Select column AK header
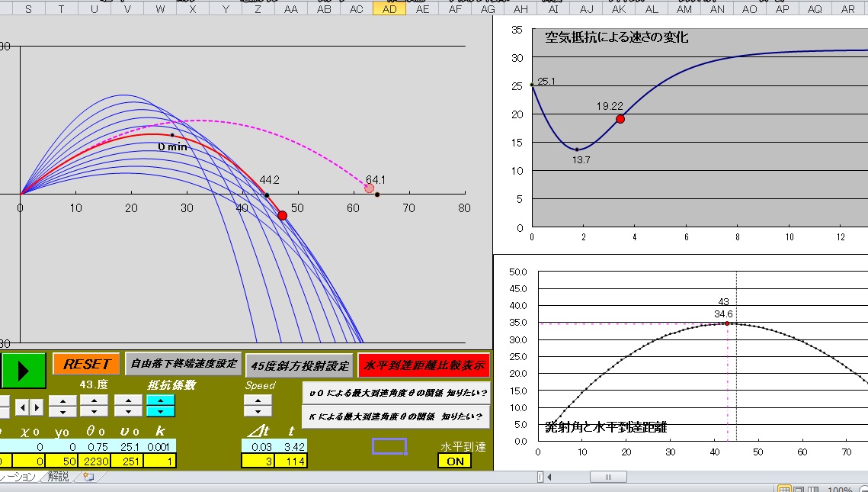The image size is (868, 492). [619, 8]
